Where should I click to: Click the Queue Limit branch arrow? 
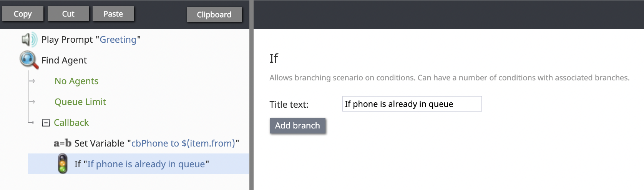(32, 102)
